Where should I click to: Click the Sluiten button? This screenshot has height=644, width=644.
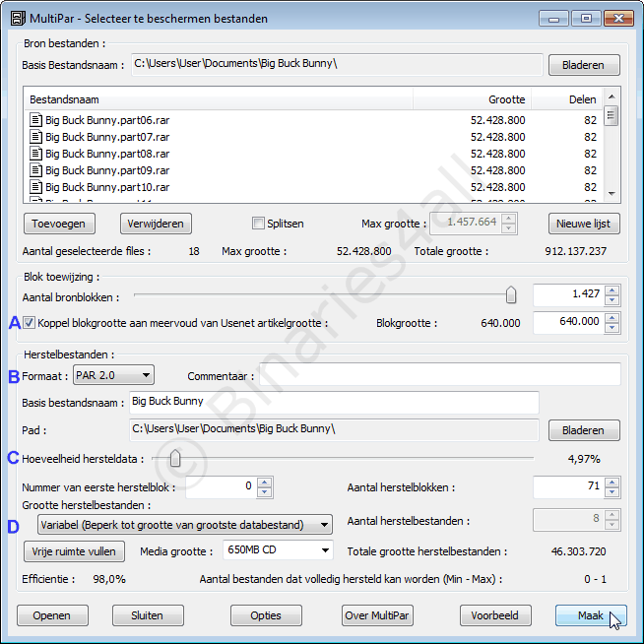(x=148, y=615)
